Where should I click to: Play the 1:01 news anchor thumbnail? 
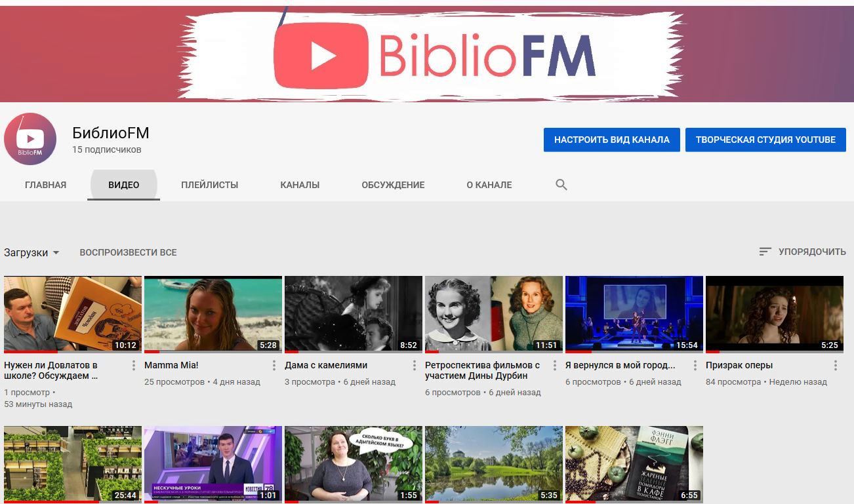tap(213, 465)
